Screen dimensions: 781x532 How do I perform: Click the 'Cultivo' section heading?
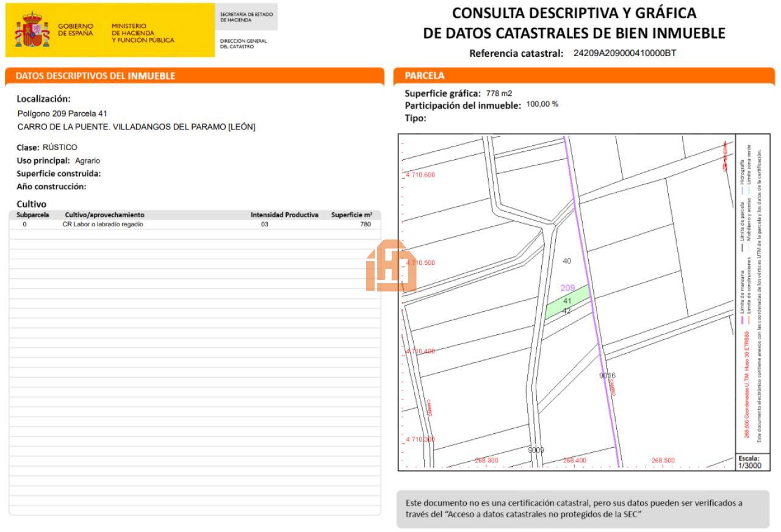[x=31, y=204]
